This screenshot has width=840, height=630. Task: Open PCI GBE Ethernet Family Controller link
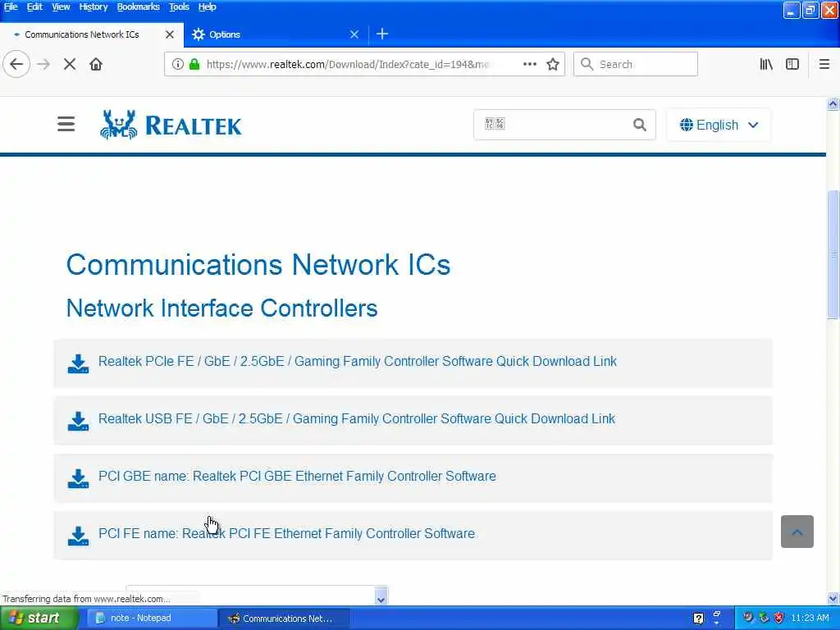pyautogui.click(x=297, y=476)
